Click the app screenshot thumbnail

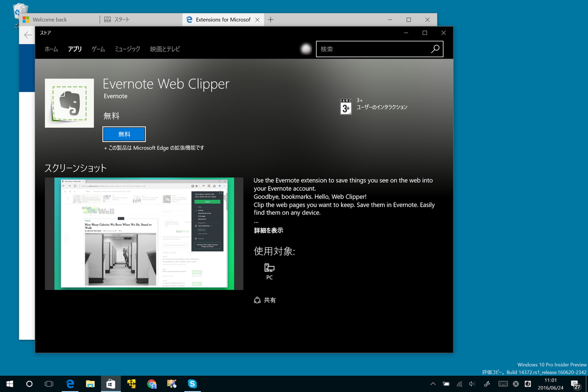pos(144,233)
